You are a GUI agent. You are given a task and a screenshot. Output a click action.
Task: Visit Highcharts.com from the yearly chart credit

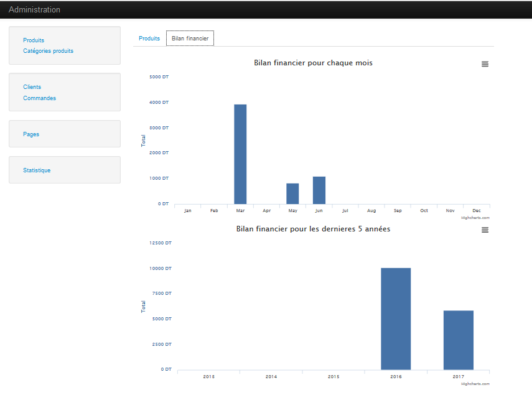pos(476,383)
